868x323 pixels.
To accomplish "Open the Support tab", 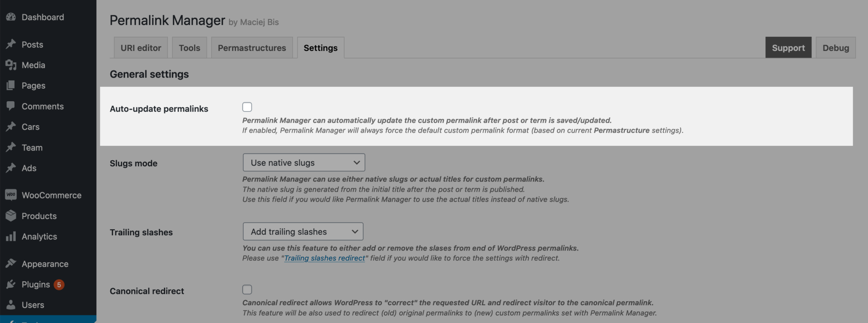I will tap(788, 48).
